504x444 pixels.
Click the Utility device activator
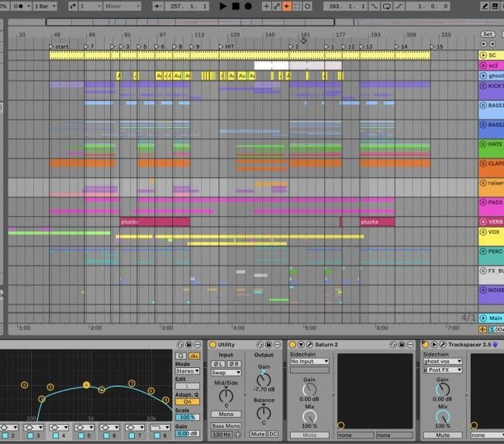[x=212, y=344]
